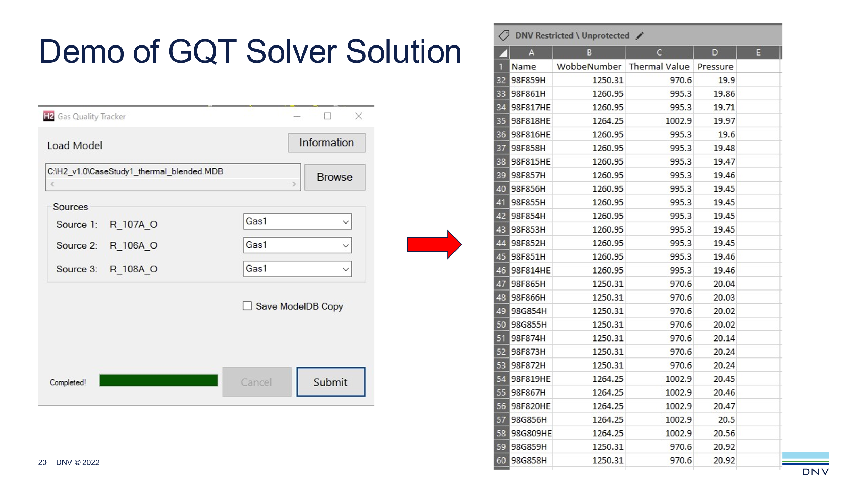
Task: Open the Source 1 R_107A_O gas dropdown
Action: click(x=297, y=221)
